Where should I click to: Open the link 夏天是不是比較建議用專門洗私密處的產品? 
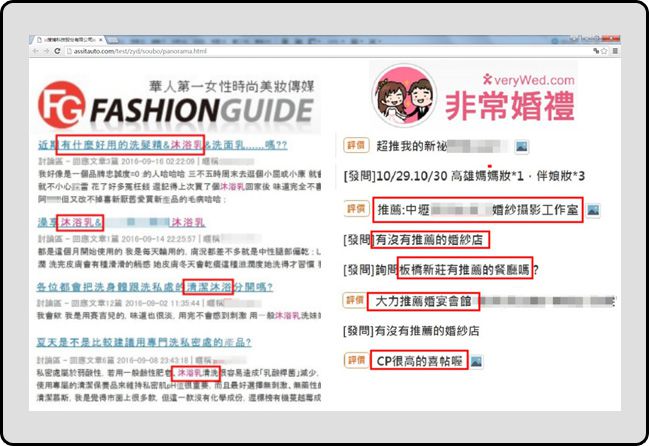coord(144,342)
